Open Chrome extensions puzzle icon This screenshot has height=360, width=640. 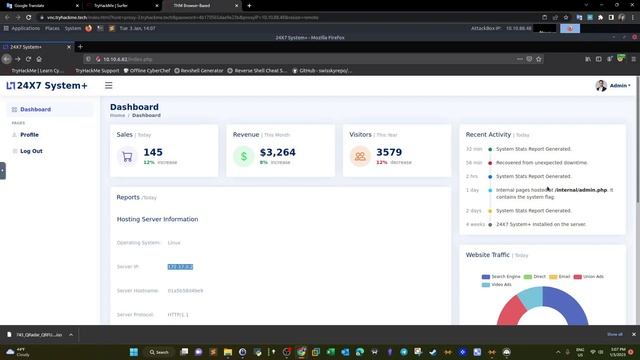tap(600, 18)
